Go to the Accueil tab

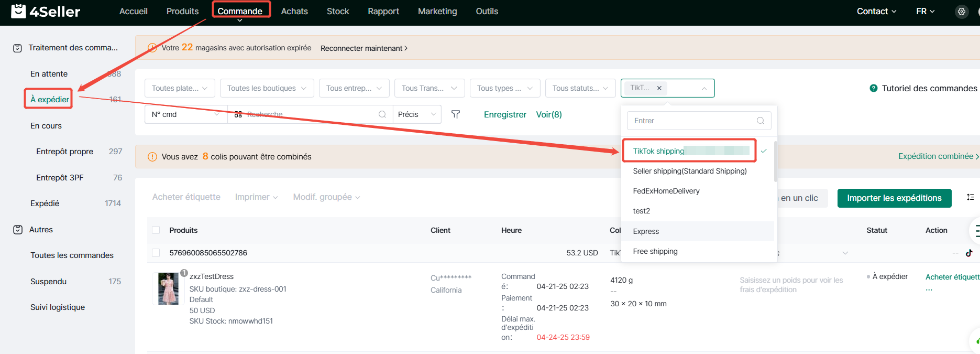coord(134,12)
